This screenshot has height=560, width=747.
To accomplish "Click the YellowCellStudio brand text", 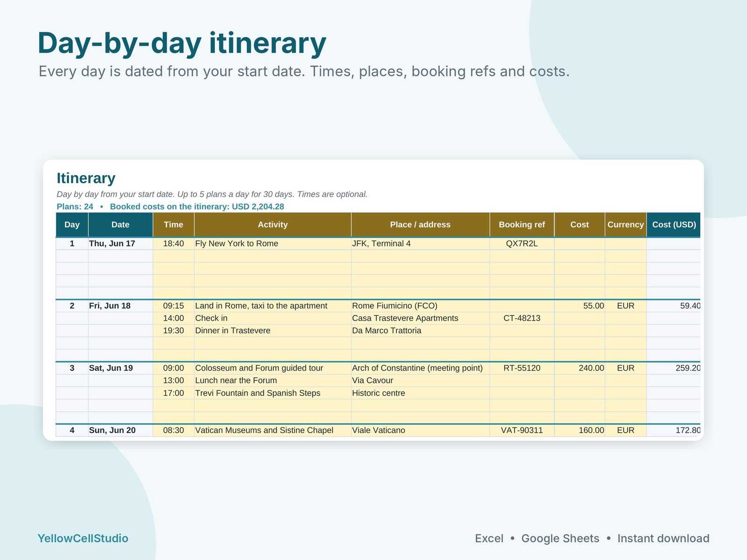I will click(83, 539).
